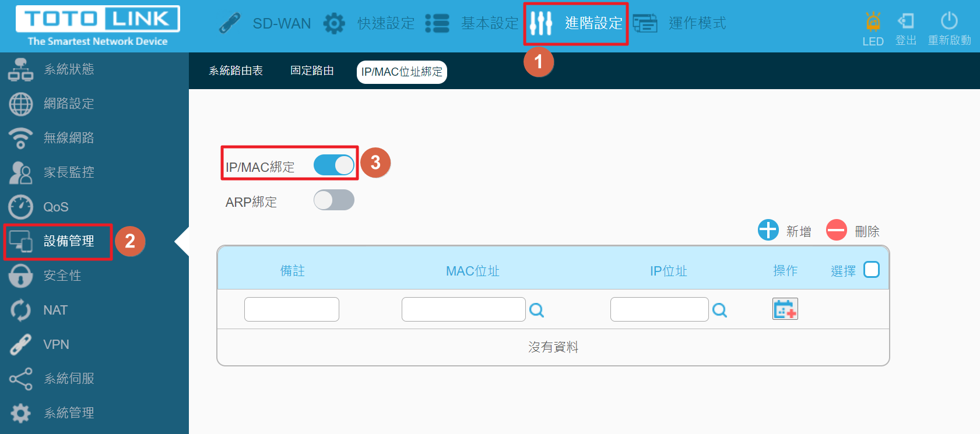The width and height of the screenshot is (980, 434).
Task: Click the 系統狀態 network icon
Action: tap(20, 69)
